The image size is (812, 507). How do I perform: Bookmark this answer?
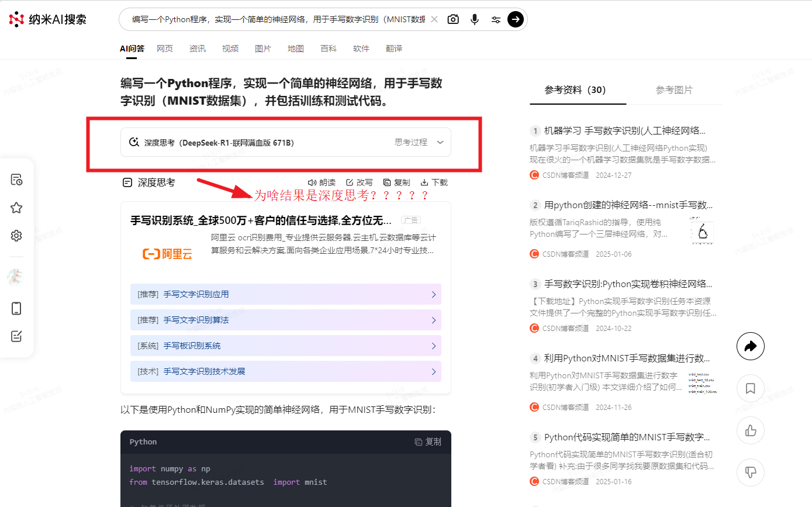(751, 388)
